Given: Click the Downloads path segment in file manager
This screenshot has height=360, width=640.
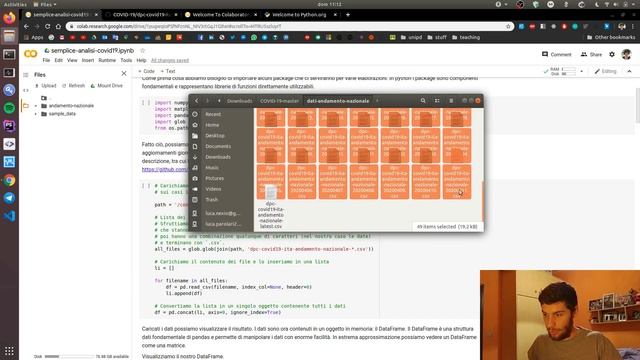Looking at the screenshot, I should [240, 101].
